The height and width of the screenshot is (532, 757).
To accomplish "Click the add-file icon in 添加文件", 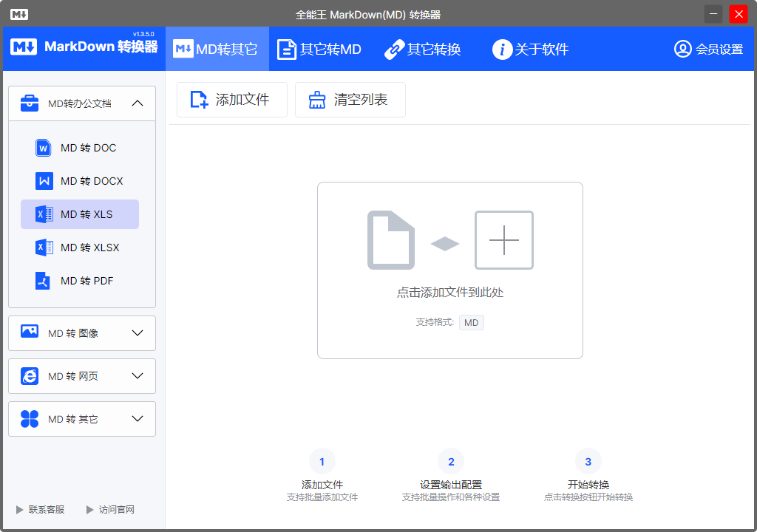I will pos(199,100).
